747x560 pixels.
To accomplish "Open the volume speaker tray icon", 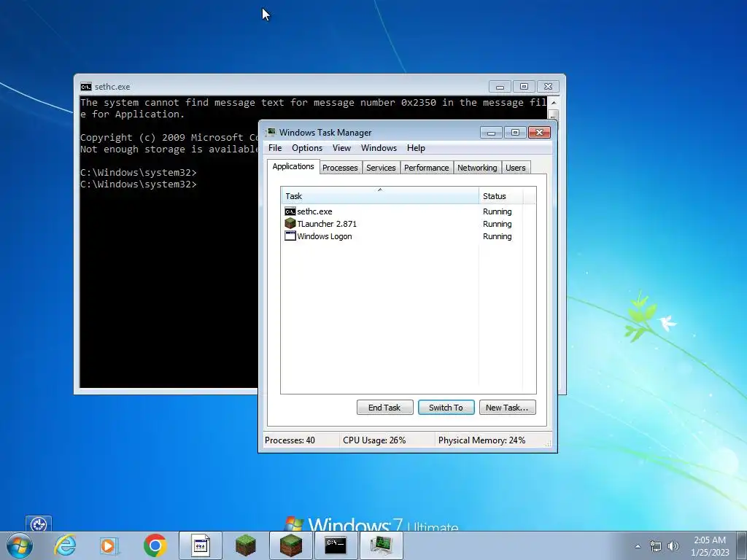I will click(x=673, y=546).
